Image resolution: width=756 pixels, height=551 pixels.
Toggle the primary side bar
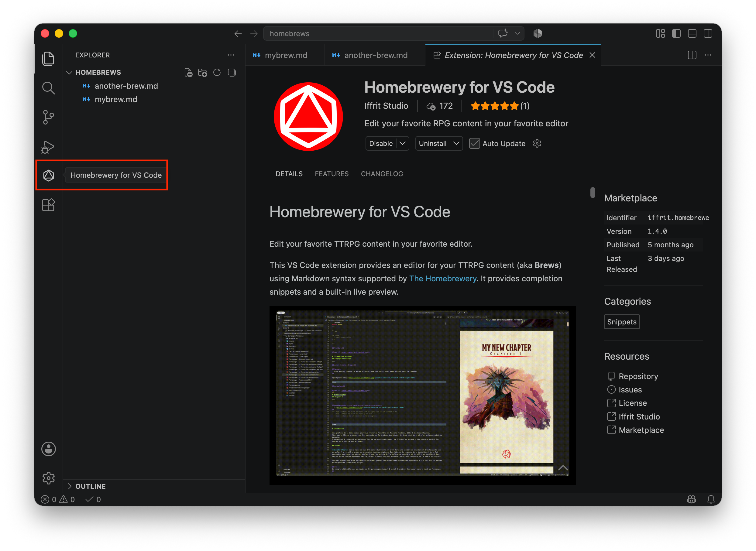point(676,33)
